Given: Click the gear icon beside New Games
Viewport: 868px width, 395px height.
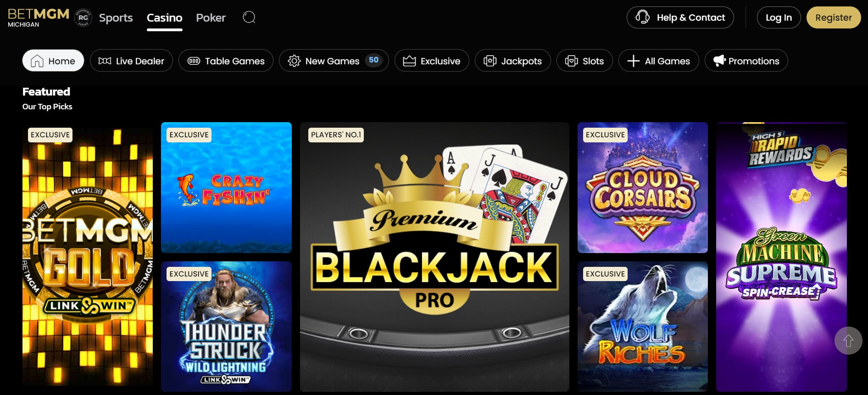Looking at the screenshot, I should click(x=294, y=61).
